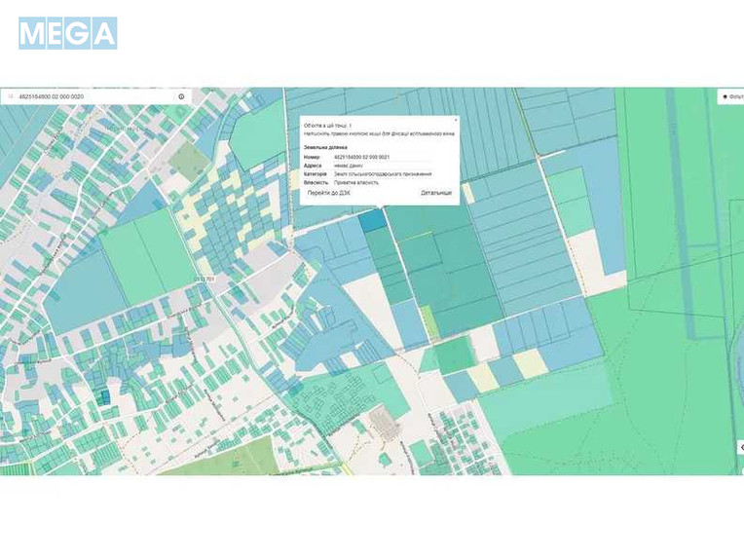Click the cadastral number search field
Screen dimensions: 744x560
88,96
